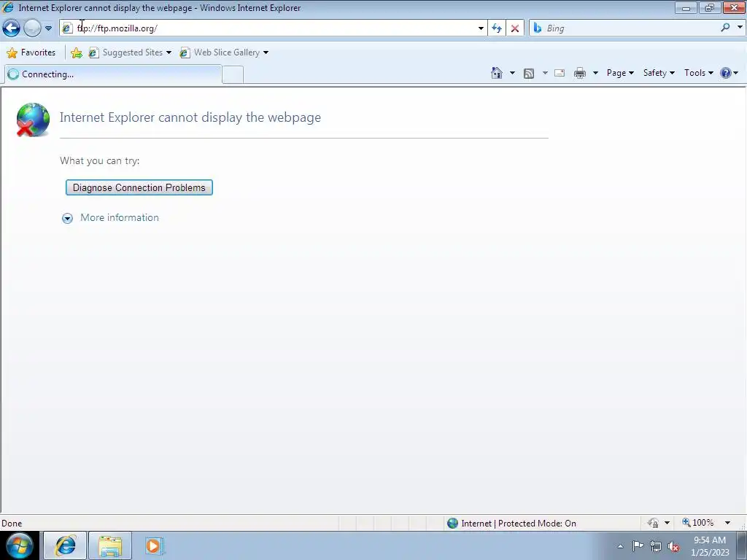This screenshot has width=747, height=560.
Task: Click the blue Help question mark icon
Action: (x=726, y=73)
